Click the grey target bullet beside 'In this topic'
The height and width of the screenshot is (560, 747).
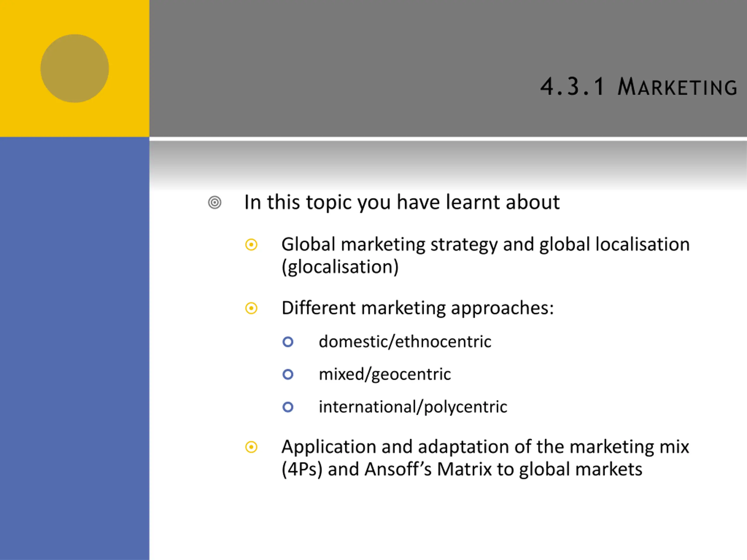click(215, 202)
